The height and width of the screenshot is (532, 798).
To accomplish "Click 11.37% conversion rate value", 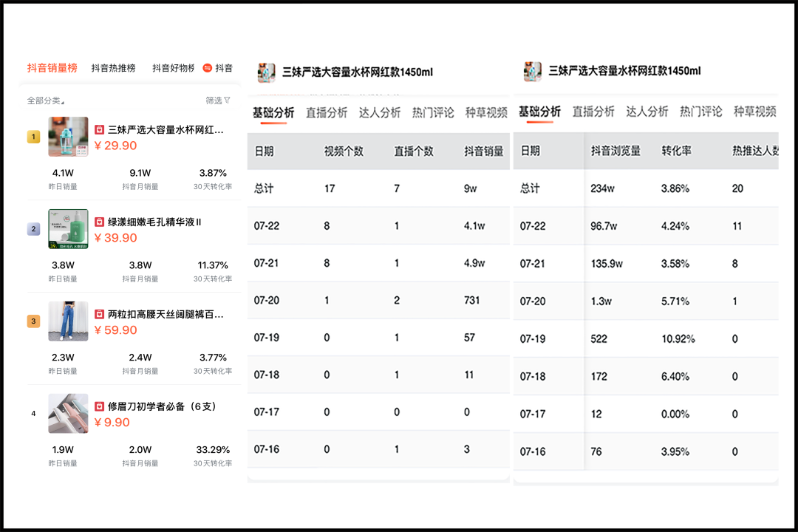I will 213,265.
